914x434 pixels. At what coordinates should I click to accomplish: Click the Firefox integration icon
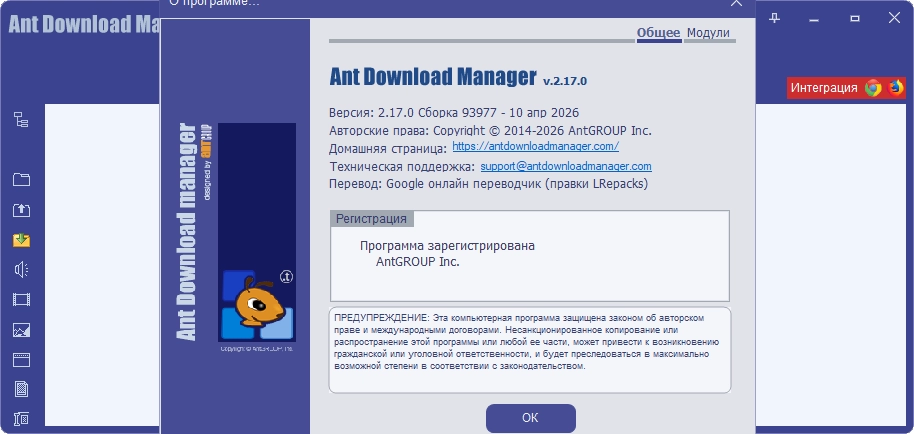click(x=895, y=88)
